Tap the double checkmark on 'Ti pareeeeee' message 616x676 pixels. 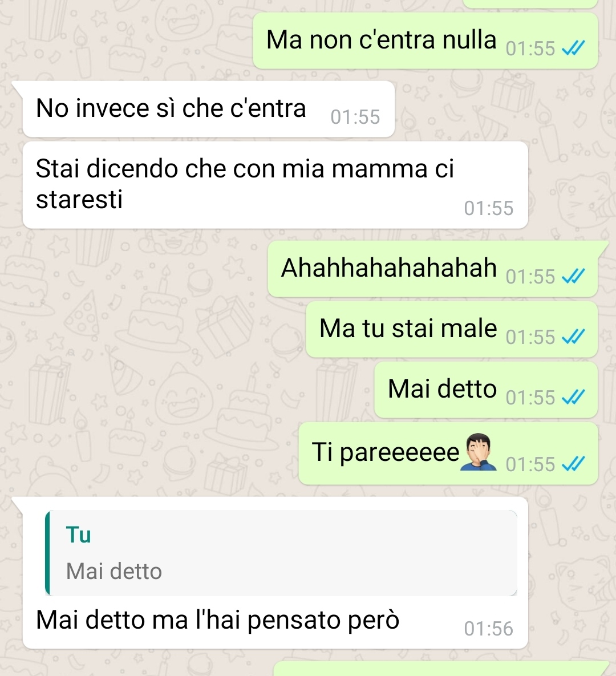573,464
